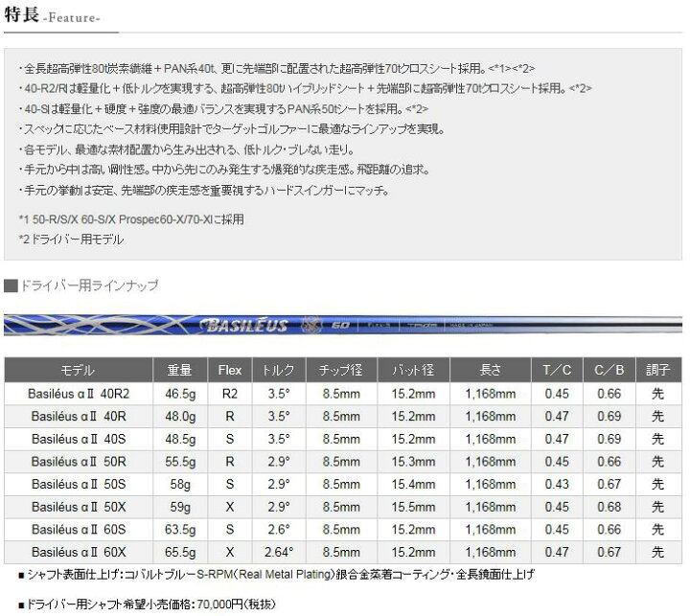Click the 40-R2/R軽量化 feature bullet
690x616 pixels.
(x=306, y=88)
